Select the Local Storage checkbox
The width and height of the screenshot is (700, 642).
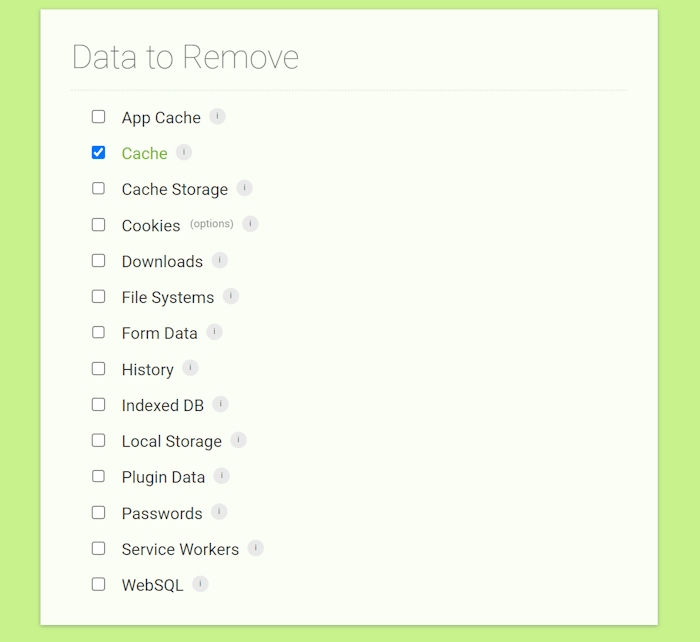(x=98, y=441)
